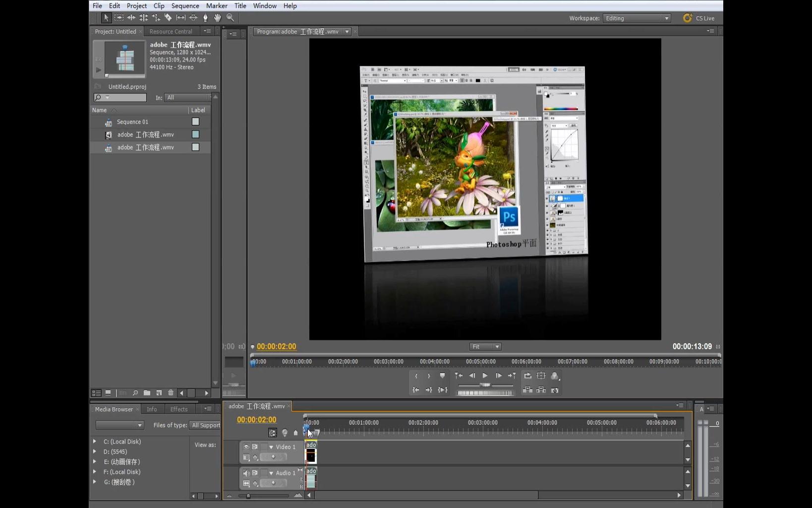Select the Pen tool

point(206,18)
